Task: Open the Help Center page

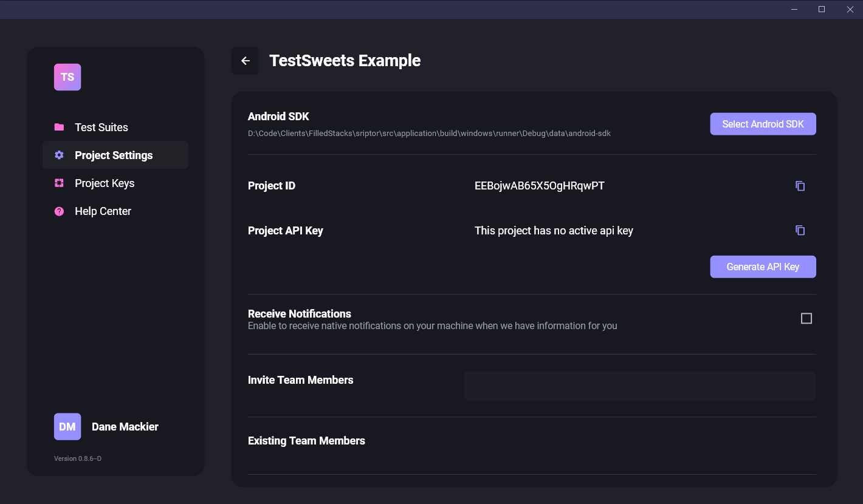Action: click(103, 211)
